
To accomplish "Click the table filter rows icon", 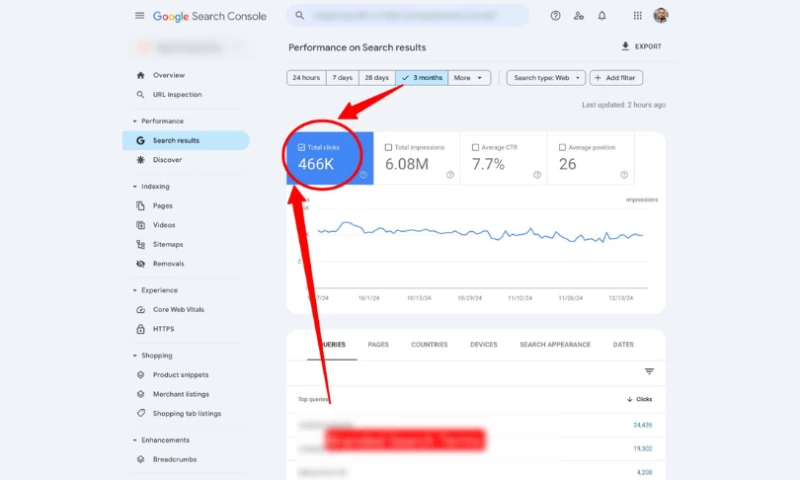I will [649, 371].
